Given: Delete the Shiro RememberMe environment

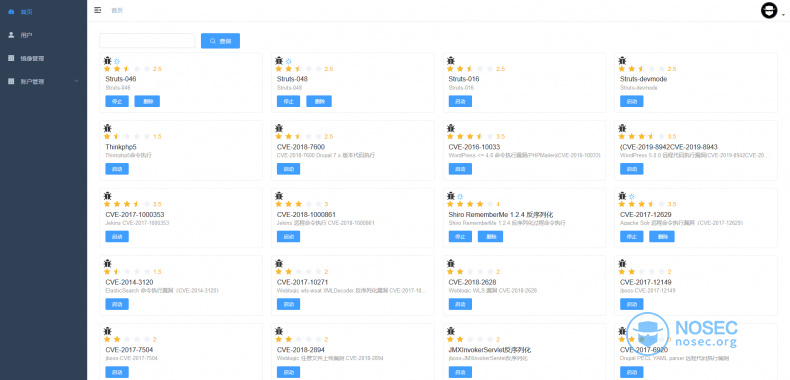Looking at the screenshot, I should [x=491, y=236].
